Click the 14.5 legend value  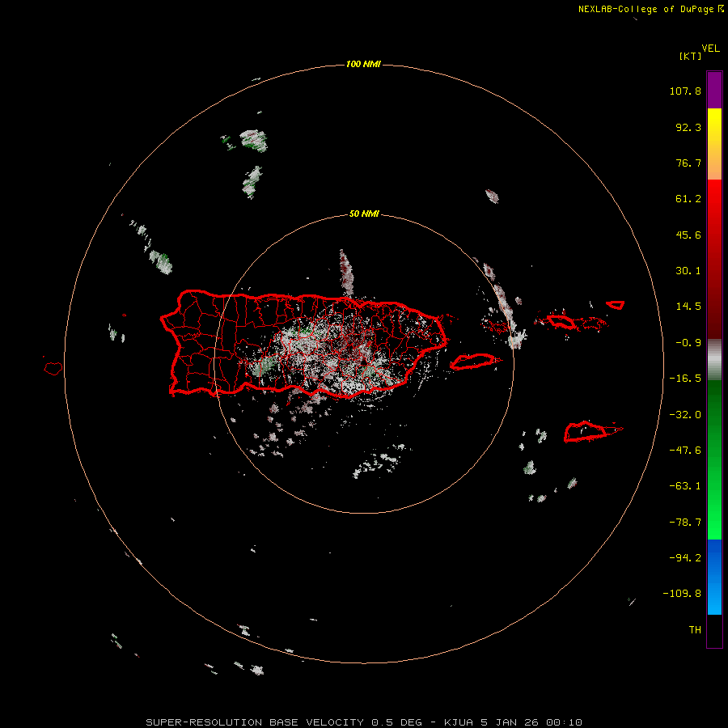(x=688, y=307)
